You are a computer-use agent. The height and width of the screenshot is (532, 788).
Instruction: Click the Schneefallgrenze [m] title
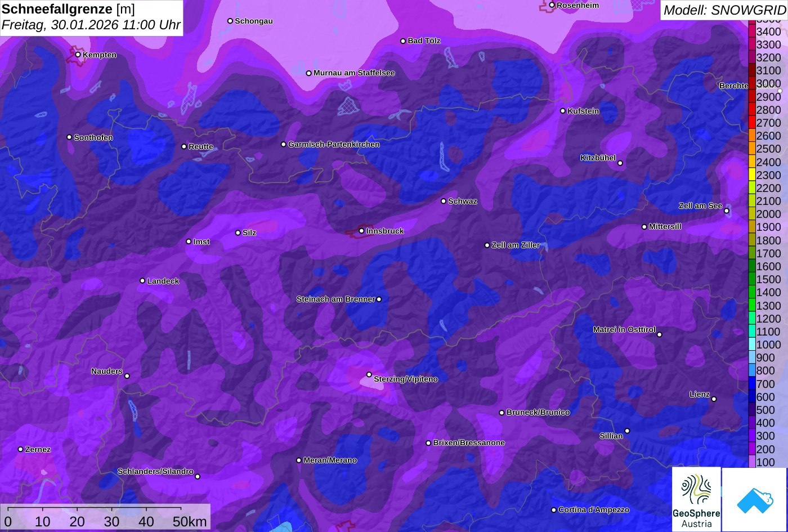click(68, 10)
